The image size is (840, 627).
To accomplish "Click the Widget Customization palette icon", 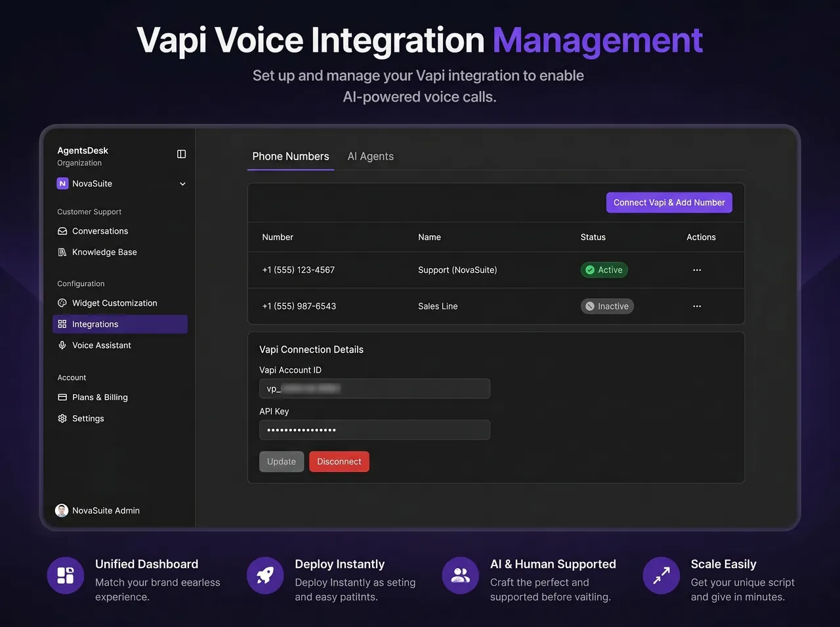I will pyautogui.click(x=62, y=303).
